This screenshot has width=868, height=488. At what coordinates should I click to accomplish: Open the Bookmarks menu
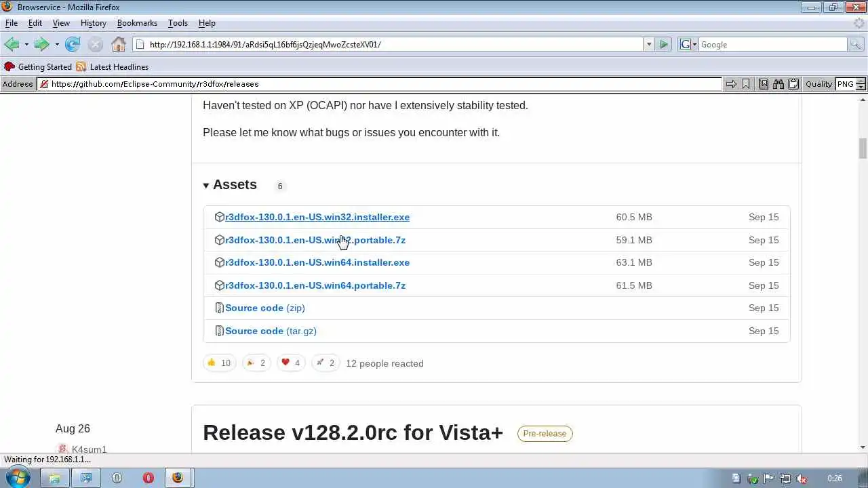pos(137,22)
